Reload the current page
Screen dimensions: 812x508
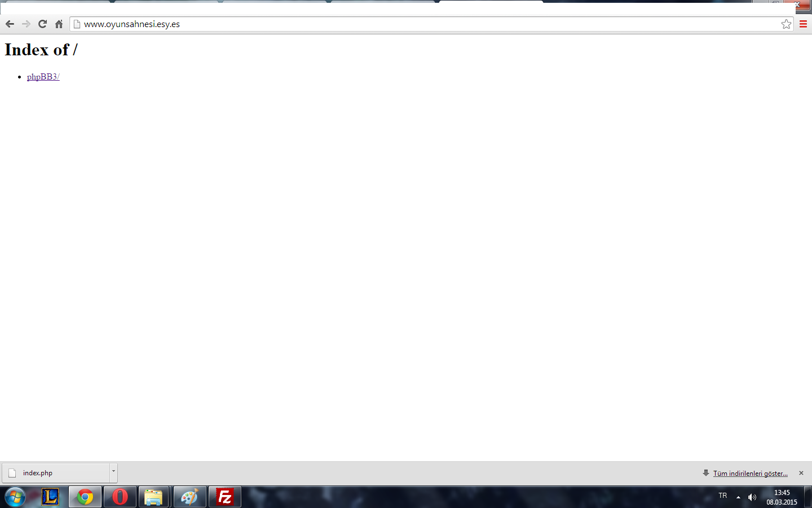tap(42, 24)
